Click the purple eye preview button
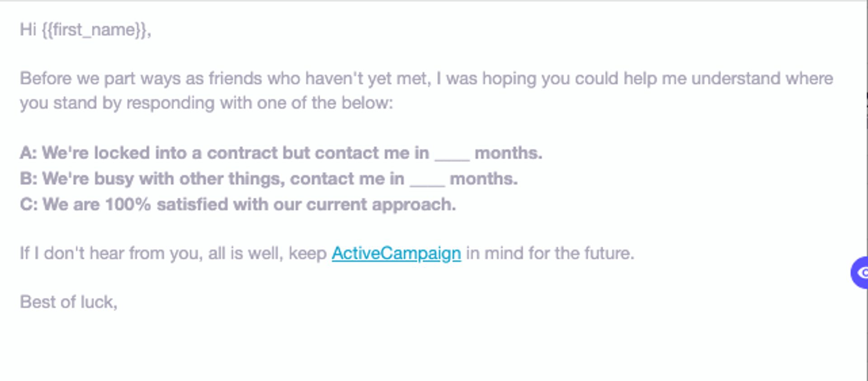 [860, 272]
